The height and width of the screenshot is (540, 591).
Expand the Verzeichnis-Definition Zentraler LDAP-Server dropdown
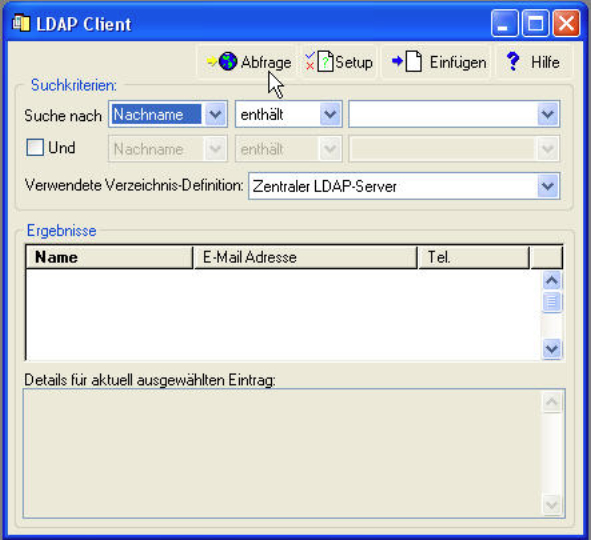[548, 186]
